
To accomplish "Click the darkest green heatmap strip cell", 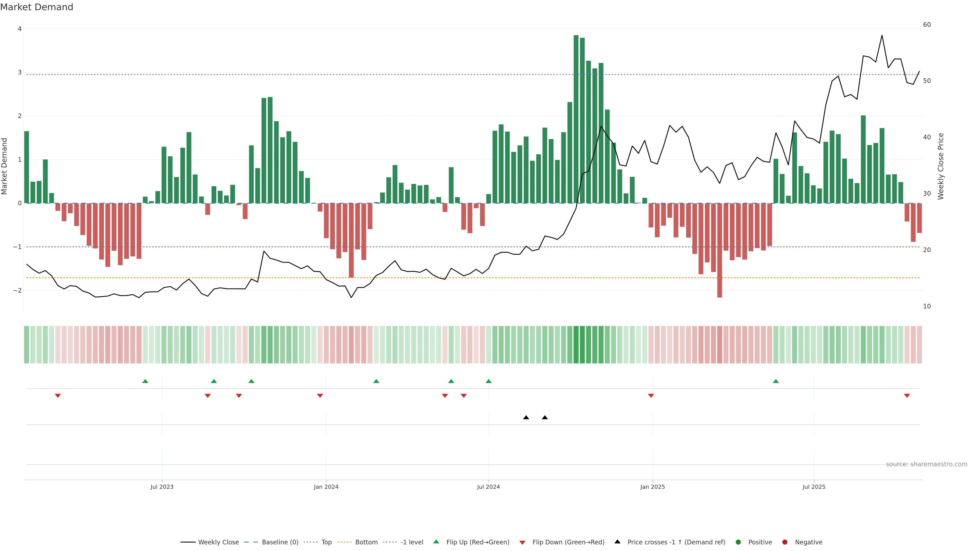I will tap(576, 345).
